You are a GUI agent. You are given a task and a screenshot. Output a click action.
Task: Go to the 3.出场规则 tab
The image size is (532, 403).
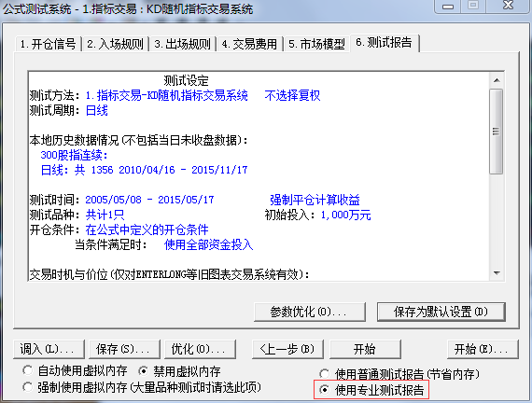tap(183, 44)
